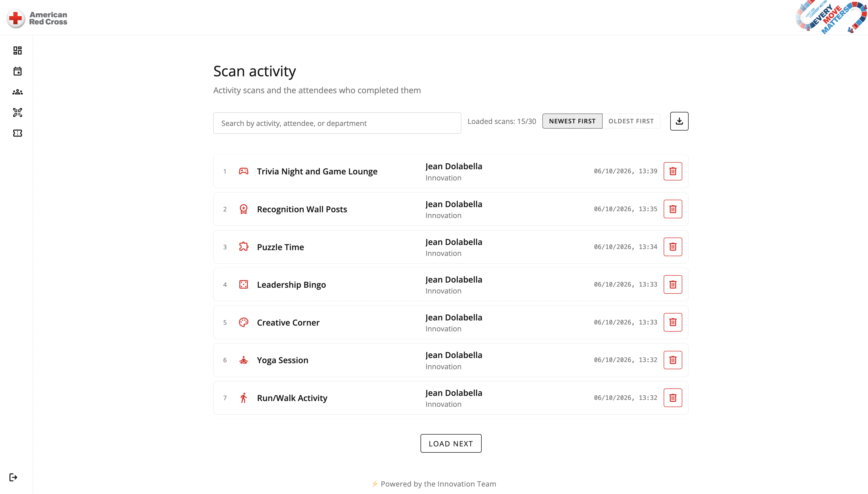The height and width of the screenshot is (494, 868).
Task: Delete the Recognition Wall Posts scan
Action: tap(673, 209)
